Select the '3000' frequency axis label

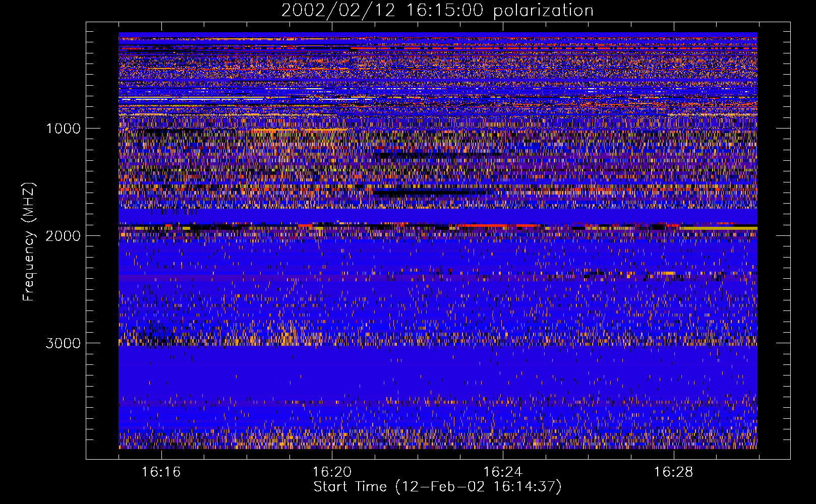pos(63,343)
